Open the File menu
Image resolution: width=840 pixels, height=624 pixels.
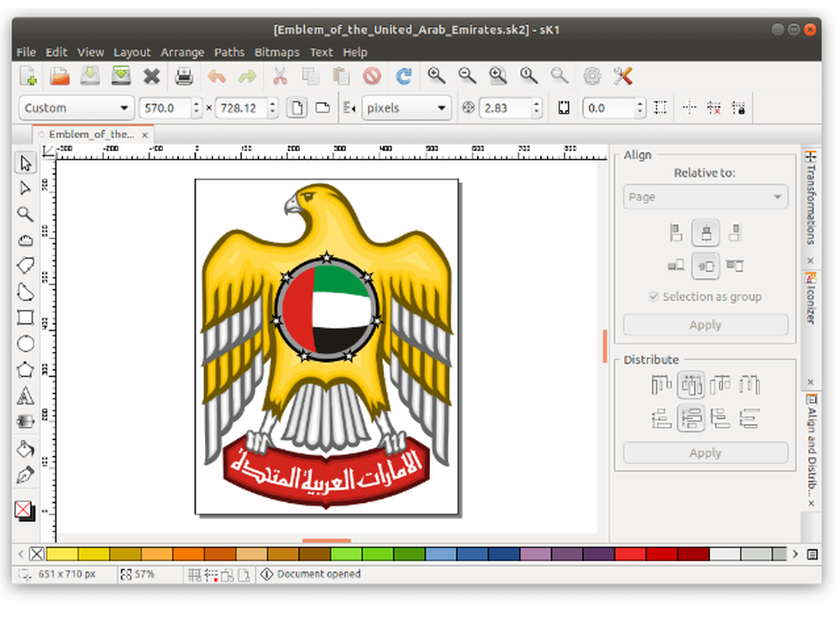click(x=26, y=53)
